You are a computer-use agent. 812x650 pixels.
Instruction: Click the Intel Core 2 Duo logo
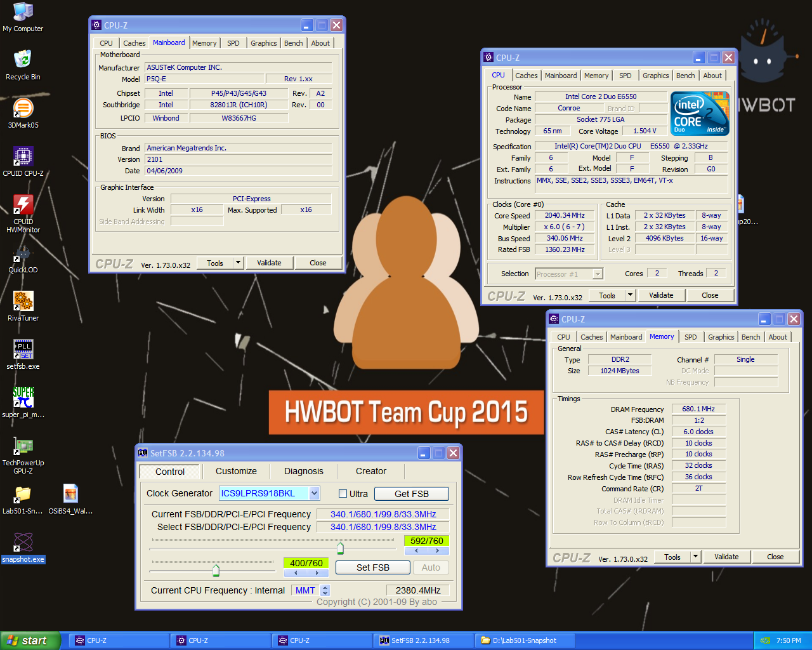click(700, 114)
